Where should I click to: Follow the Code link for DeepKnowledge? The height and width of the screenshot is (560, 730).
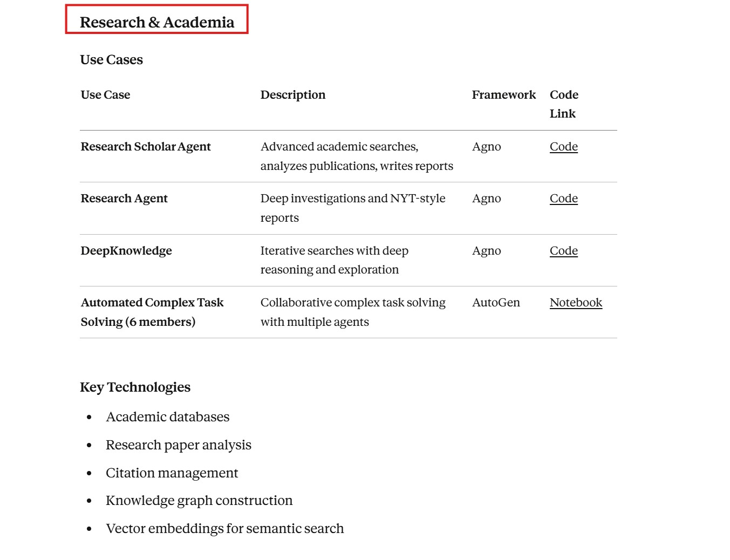563,251
